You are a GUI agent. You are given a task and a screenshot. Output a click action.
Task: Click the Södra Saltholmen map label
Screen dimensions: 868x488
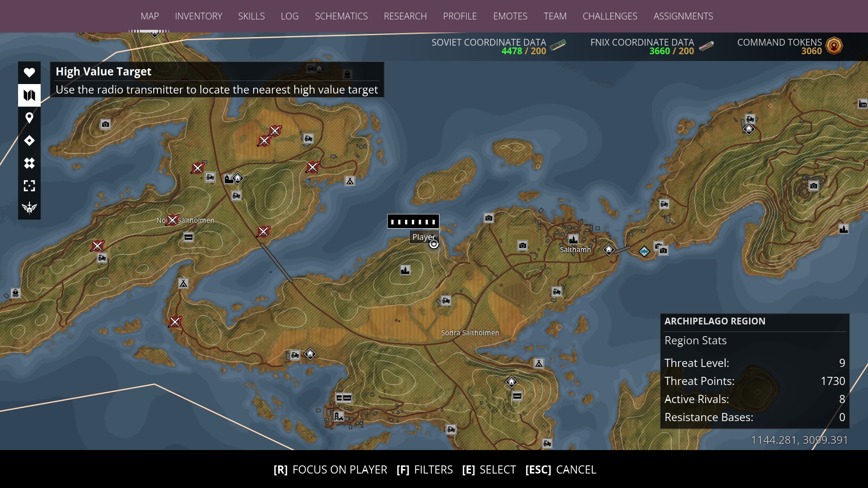[470, 333]
